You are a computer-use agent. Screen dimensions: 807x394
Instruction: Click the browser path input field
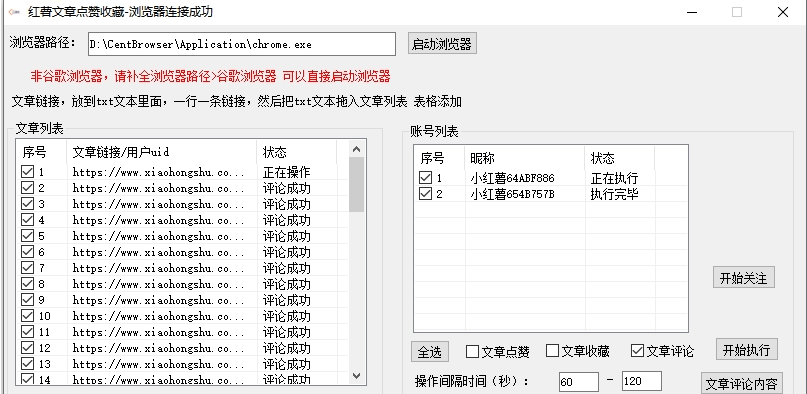[x=242, y=44]
